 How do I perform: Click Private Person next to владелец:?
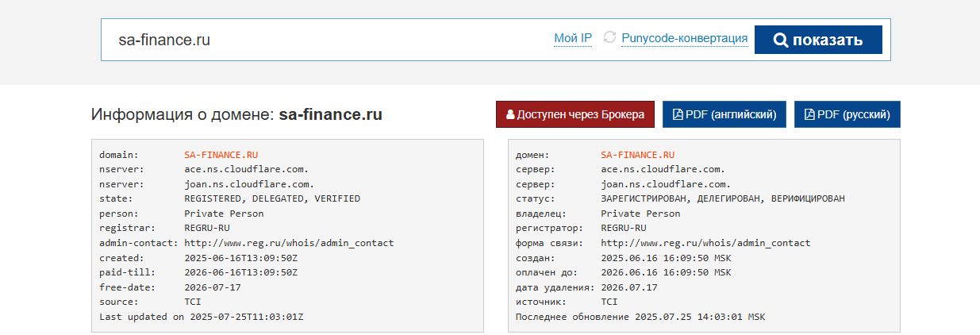tap(640, 214)
